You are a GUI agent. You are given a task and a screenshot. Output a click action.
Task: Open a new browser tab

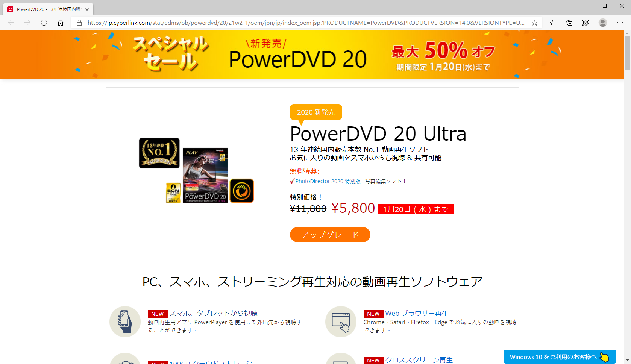pyautogui.click(x=99, y=9)
